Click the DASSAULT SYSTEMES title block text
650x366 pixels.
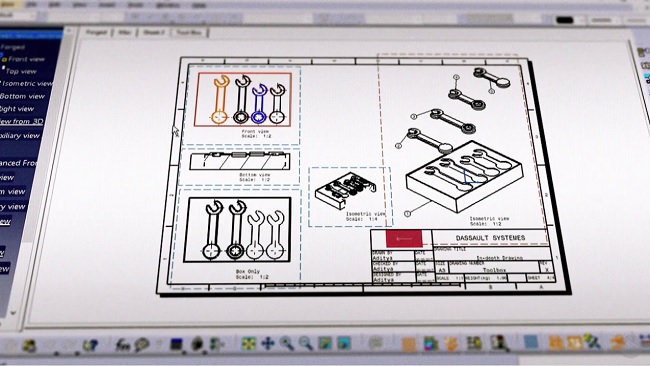coord(490,238)
